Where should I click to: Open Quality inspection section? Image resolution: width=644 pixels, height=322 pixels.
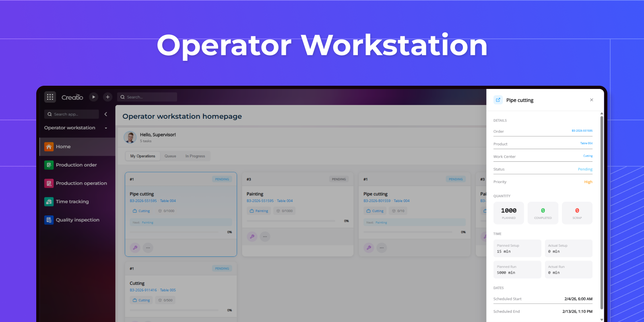point(77,220)
